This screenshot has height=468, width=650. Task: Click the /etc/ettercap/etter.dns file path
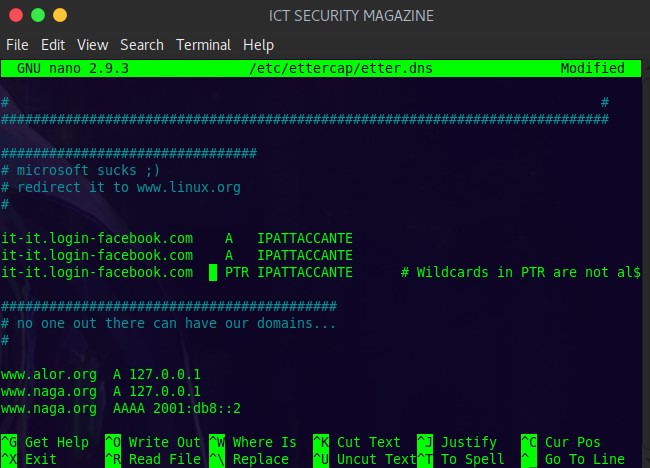pos(340,68)
